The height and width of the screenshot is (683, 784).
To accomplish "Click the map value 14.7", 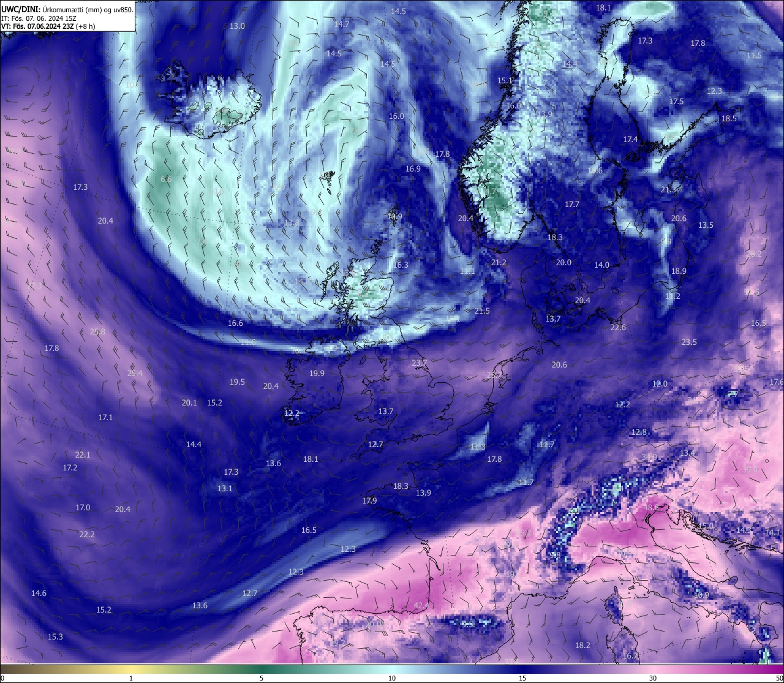I will tap(342, 24).
